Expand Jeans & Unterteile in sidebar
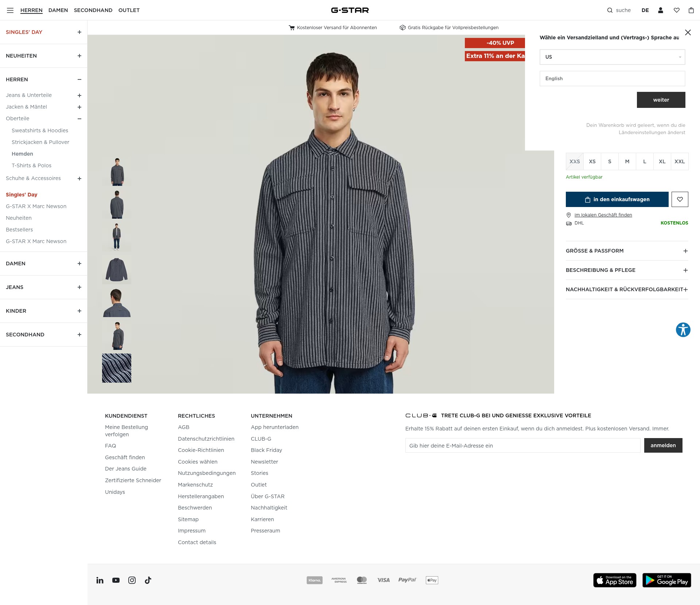 tap(79, 95)
